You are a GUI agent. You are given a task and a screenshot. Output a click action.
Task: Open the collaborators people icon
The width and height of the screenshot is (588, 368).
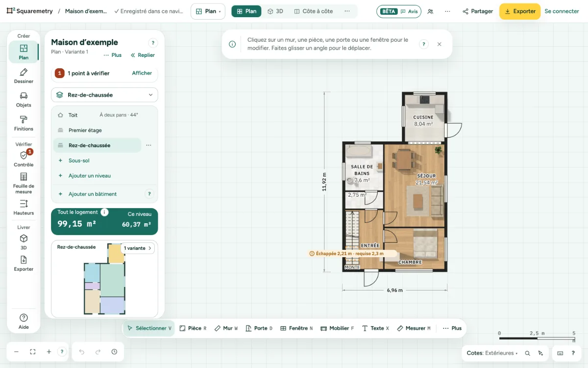tap(430, 11)
